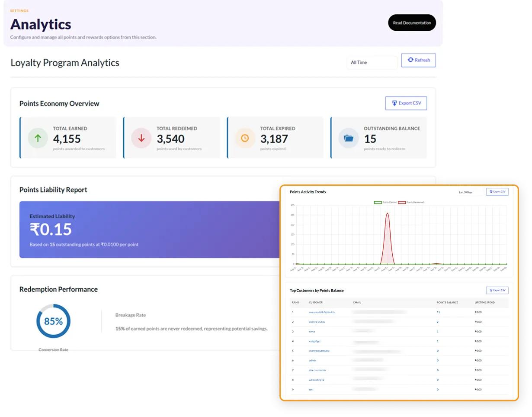Image resolution: width=532 pixels, height=417 pixels.
Task: Export Top Customers by Points Balance CSV
Action: coord(497,290)
